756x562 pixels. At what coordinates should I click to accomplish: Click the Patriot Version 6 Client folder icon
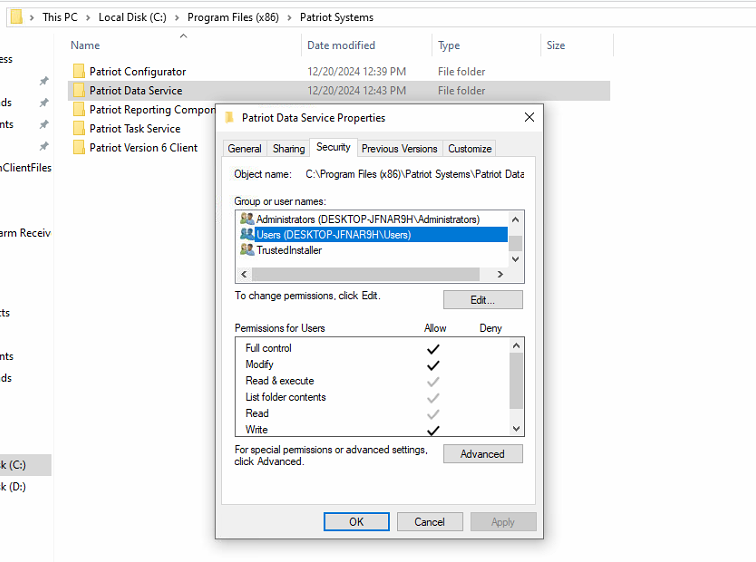click(x=80, y=148)
